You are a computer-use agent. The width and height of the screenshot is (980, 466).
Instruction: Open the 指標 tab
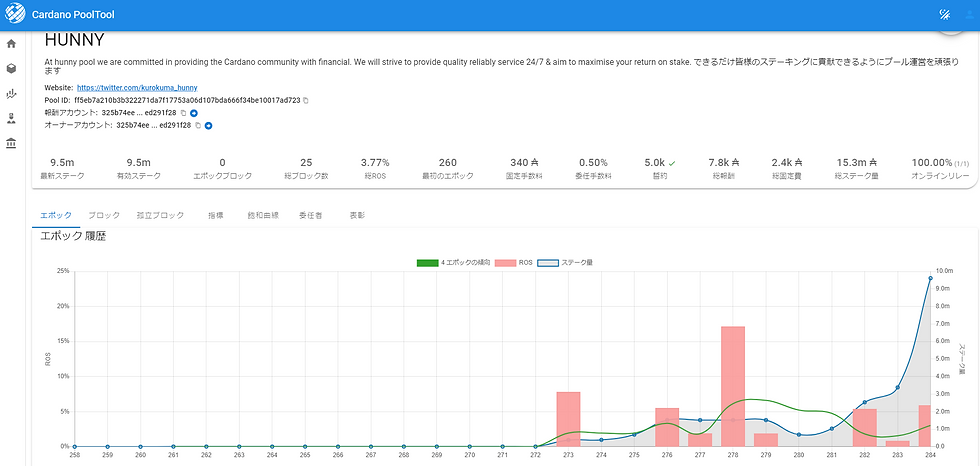pos(216,216)
